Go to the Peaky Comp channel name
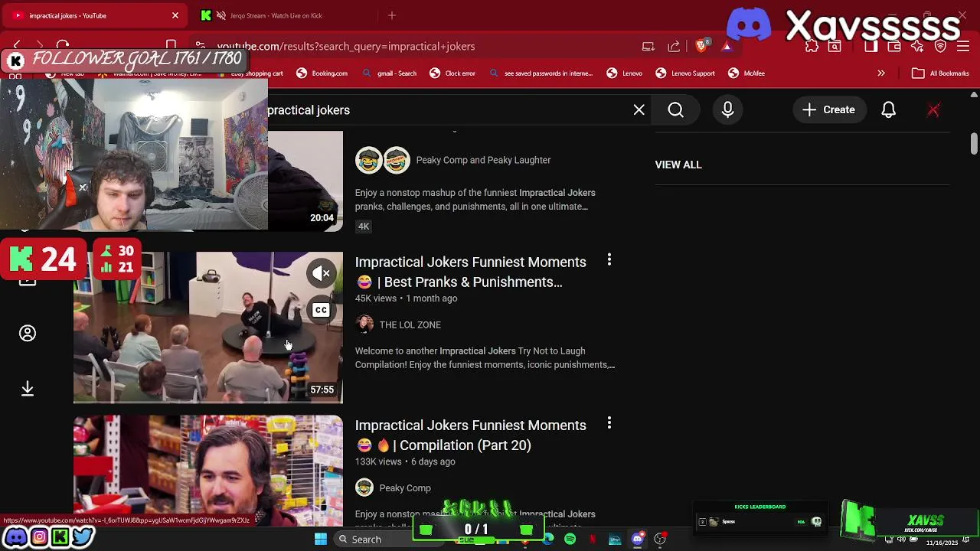The height and width of the screenshot is (551, 980). point(405,488)
